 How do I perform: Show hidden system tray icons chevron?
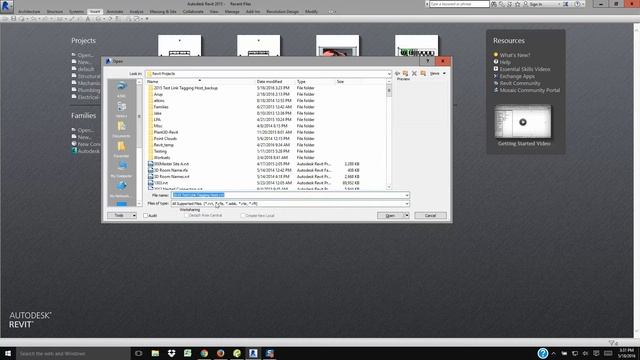coord(553,353)
